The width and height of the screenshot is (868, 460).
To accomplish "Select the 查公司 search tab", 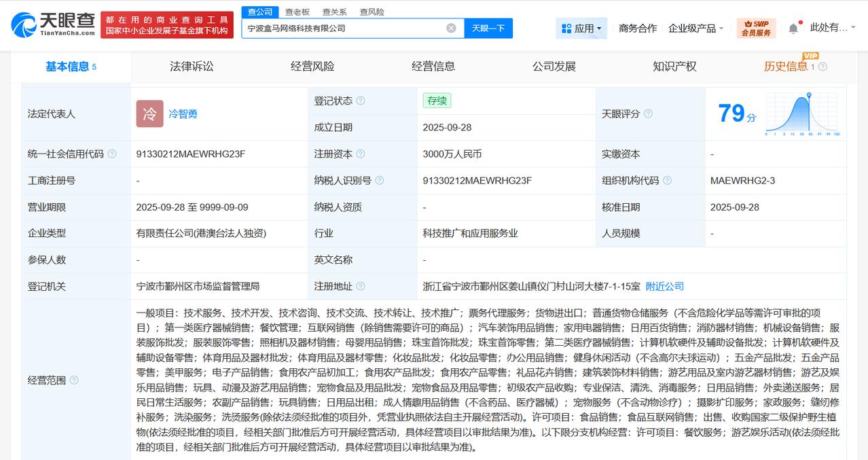I will pyautogui.click(x=260, y=12).
